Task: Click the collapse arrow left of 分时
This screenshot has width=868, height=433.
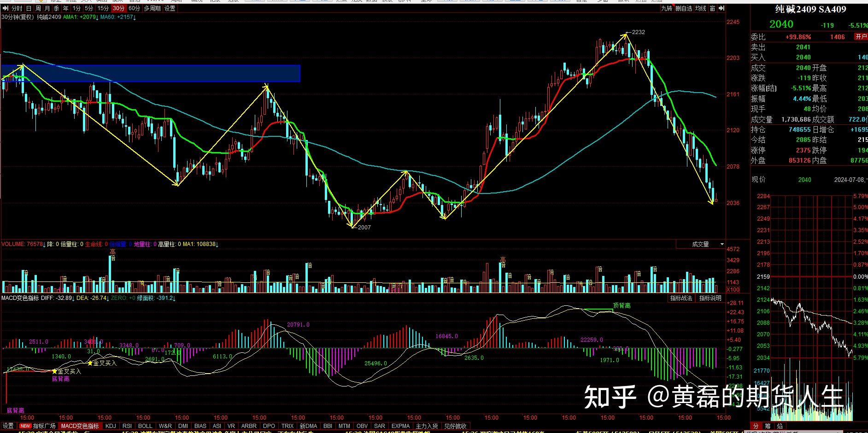Action: (5, 8)
